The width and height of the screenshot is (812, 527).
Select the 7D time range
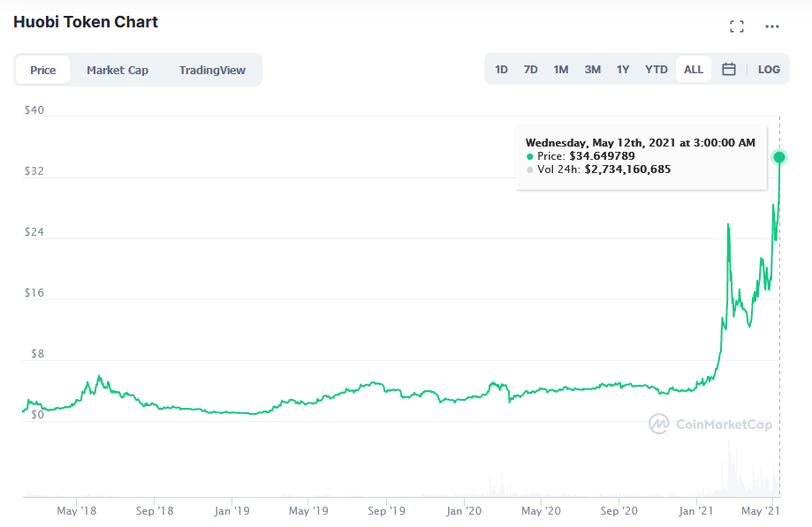coord(530,70)
